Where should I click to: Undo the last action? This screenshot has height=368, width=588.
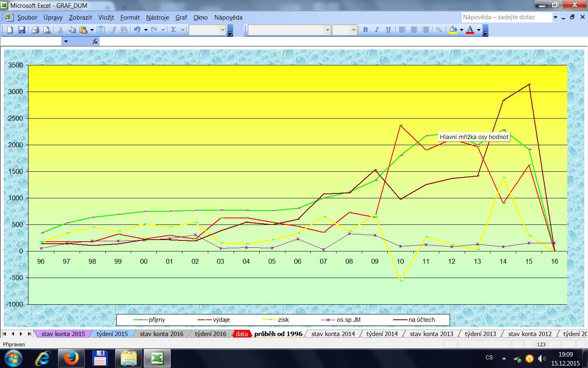click(137, 30)
